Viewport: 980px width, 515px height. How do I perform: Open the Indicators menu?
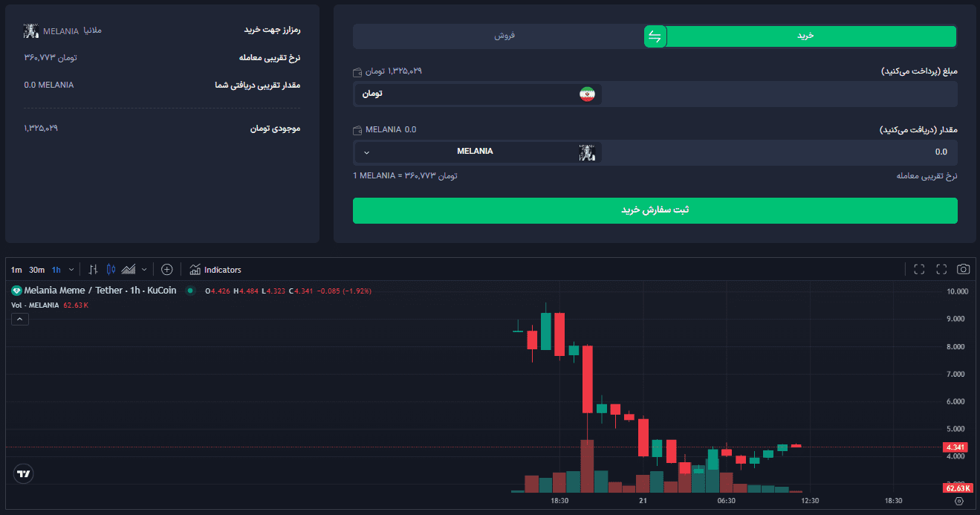click(215, 270)
